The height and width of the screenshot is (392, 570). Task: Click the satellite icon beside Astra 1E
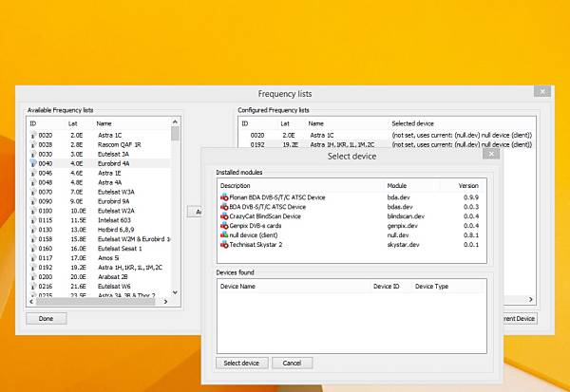coord(33,173)
